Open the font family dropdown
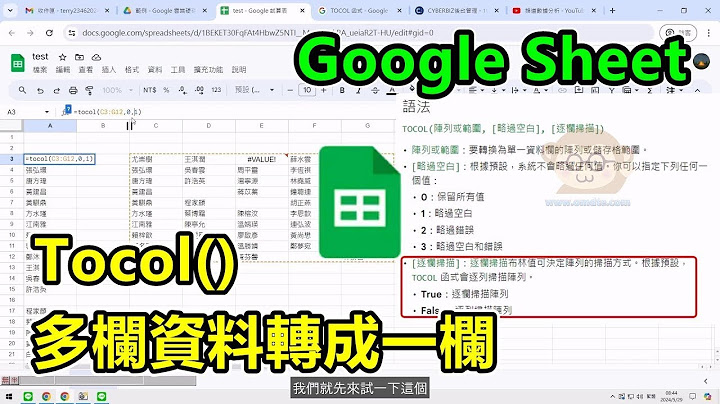The height and width of the screenshot is (404, 720). tap(254, 90)
